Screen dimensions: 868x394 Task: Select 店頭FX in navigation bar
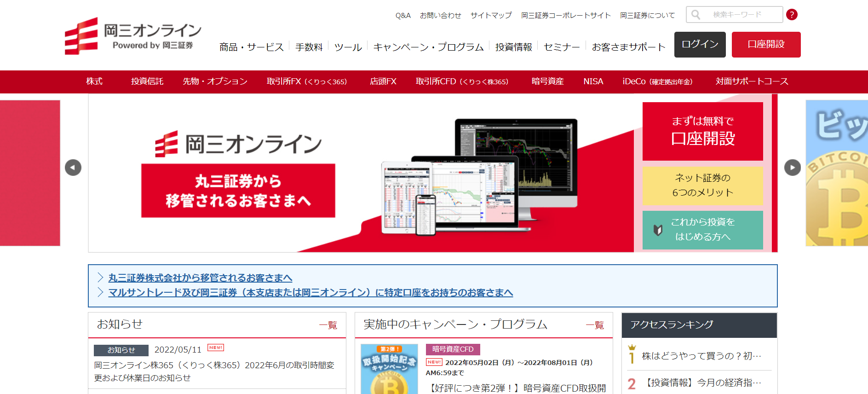383,81
